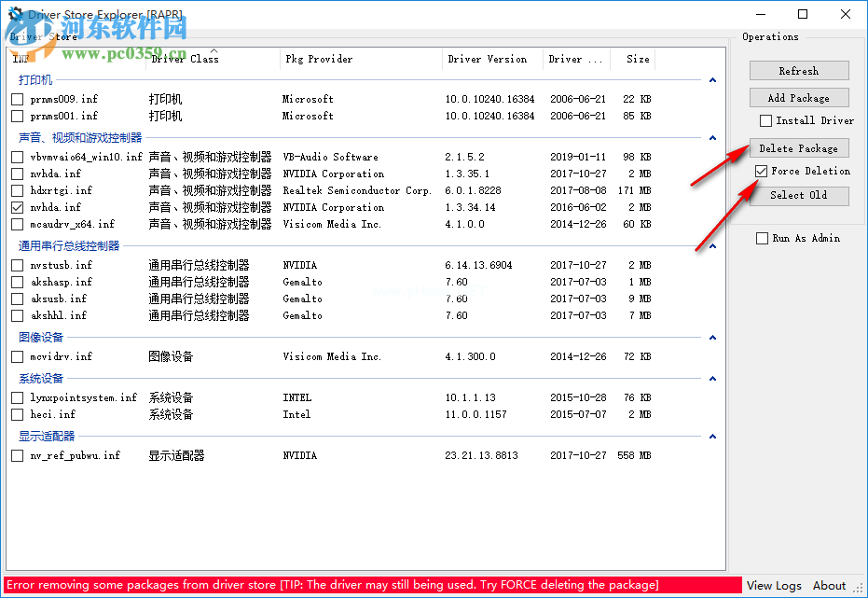Image resolution: width=868 pixels, height=598 pixels.
Task: Click the Select Old button
Action: pyautogui.click(x=798, y=195)
